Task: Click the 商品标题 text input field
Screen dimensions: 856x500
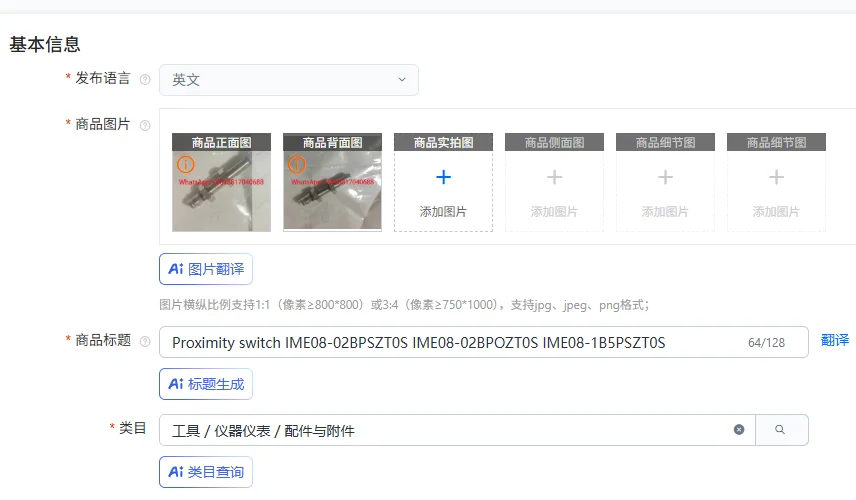Action: (484, 342)
